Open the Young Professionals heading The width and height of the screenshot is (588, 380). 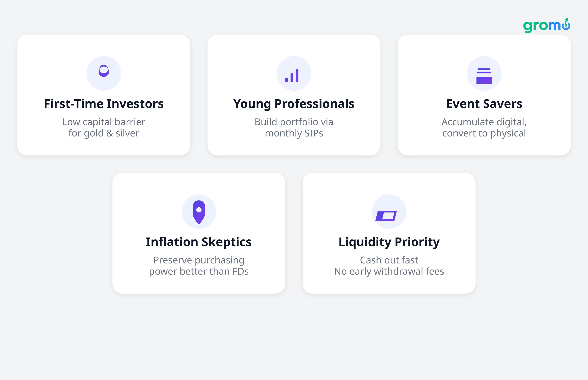[294, 104]
